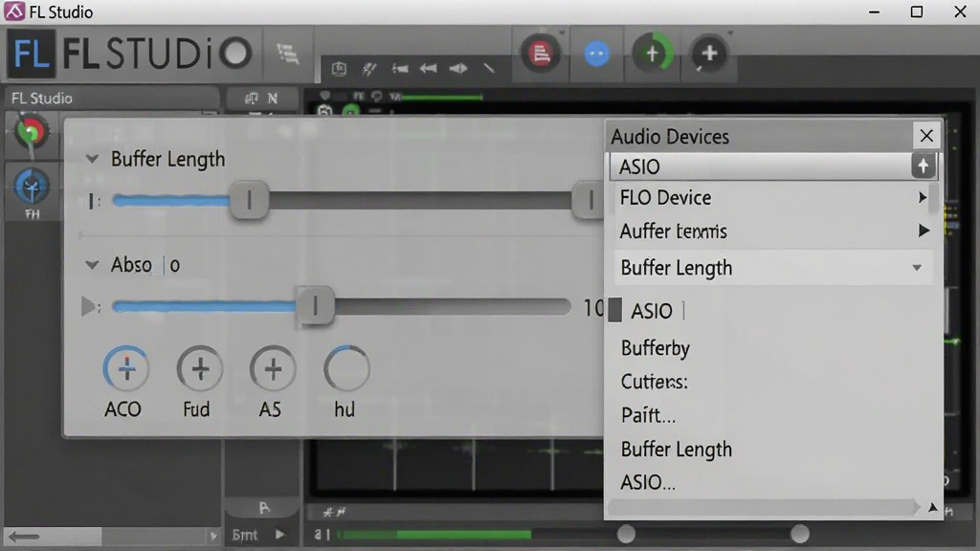Click the Fud round plus button
980x551 pixels.
[199, 368]
